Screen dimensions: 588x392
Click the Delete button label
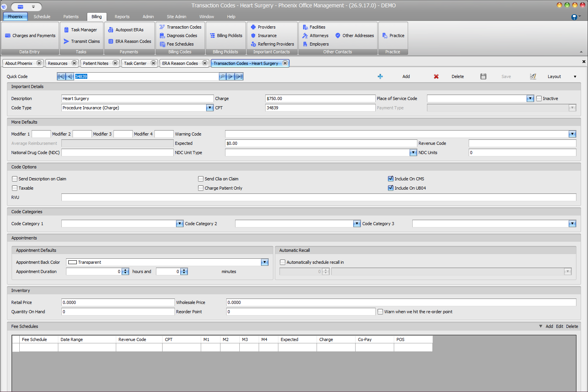tap(458, 76)
